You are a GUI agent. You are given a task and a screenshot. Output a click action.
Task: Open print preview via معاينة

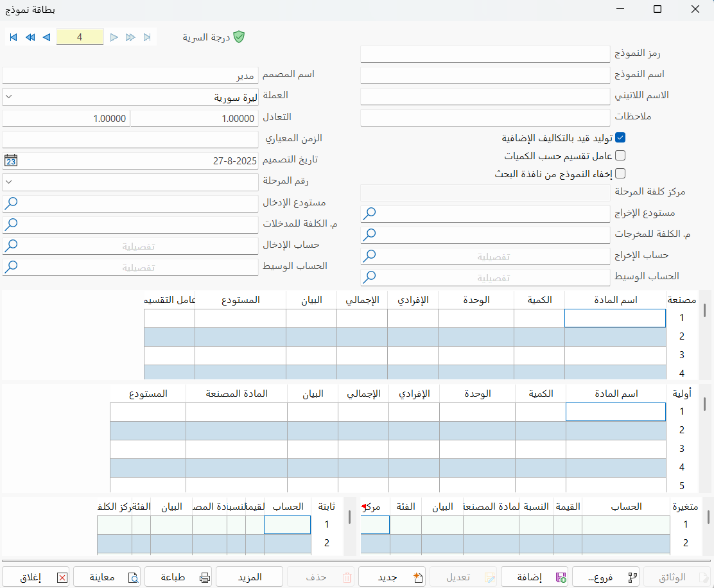click(107, 576)
